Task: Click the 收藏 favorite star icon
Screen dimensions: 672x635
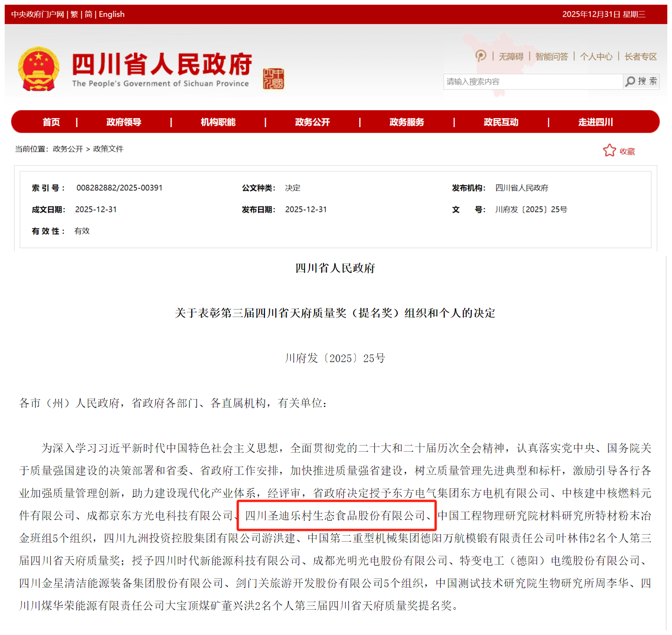Action: (x=610, y=150)
